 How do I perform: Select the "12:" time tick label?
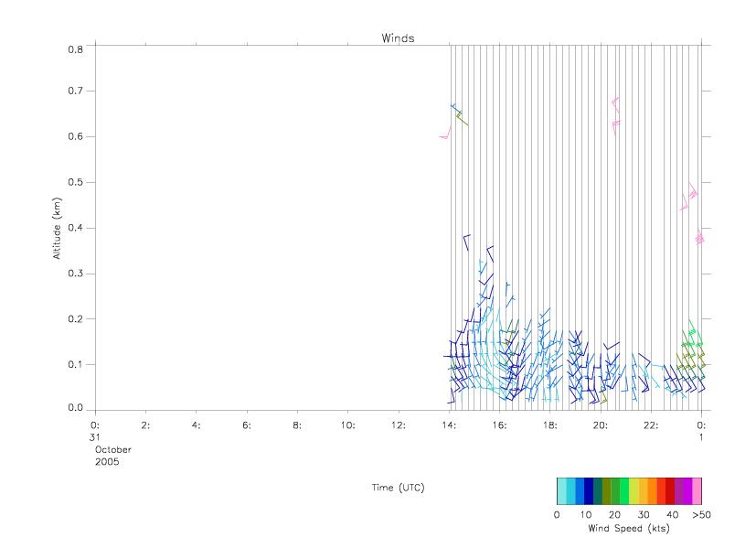pos(399,425)
